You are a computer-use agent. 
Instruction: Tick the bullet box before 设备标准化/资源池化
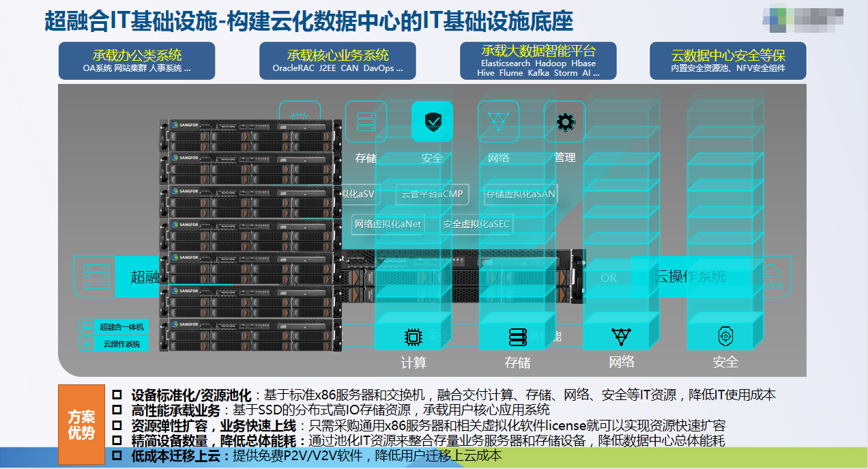coord(117,395)
